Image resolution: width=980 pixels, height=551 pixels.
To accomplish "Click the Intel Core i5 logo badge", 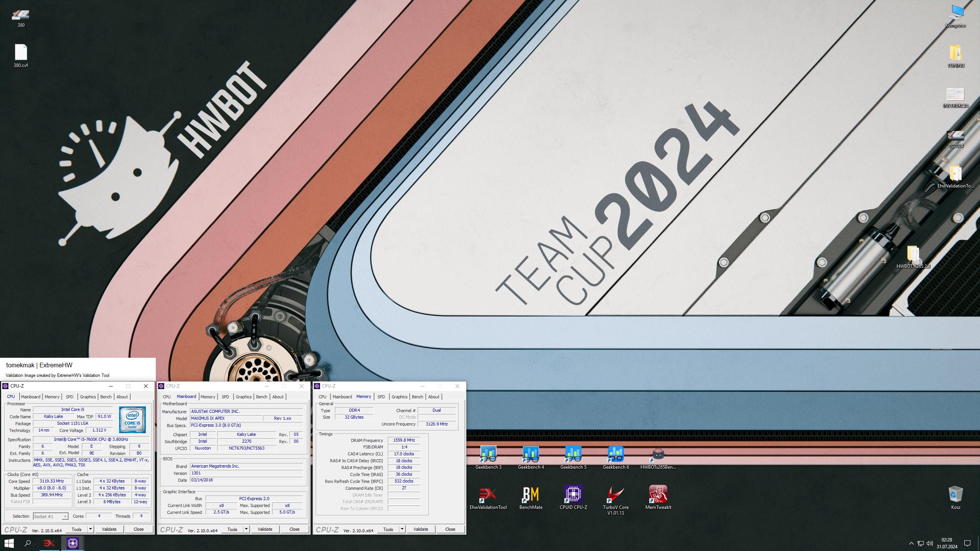I will [132, 420].
